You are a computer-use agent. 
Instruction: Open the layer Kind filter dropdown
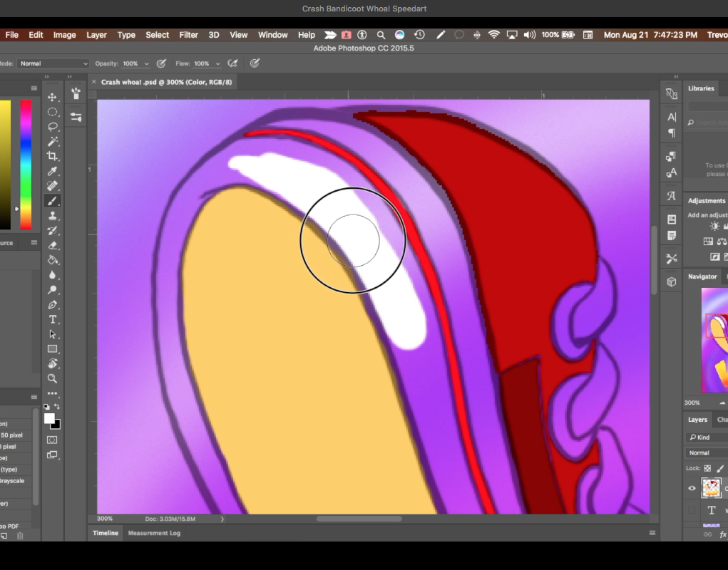pyautogui.click(x=707, y=437)
